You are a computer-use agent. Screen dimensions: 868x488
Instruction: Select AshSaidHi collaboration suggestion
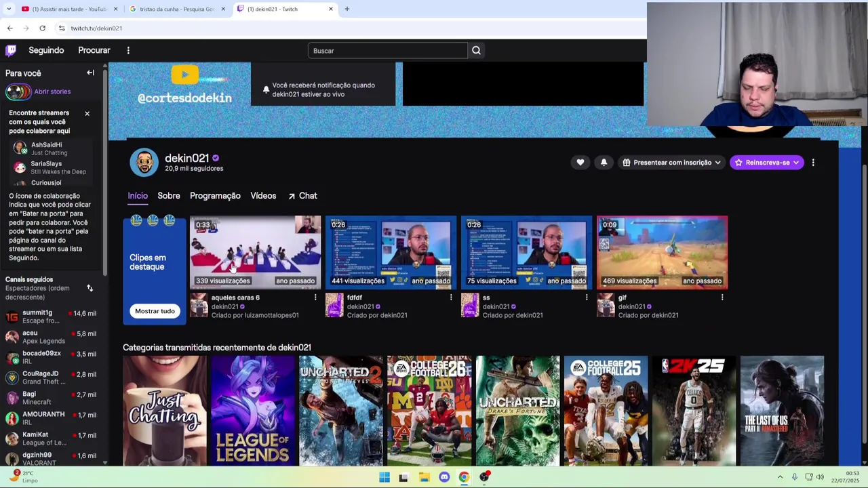coord(52,148)
